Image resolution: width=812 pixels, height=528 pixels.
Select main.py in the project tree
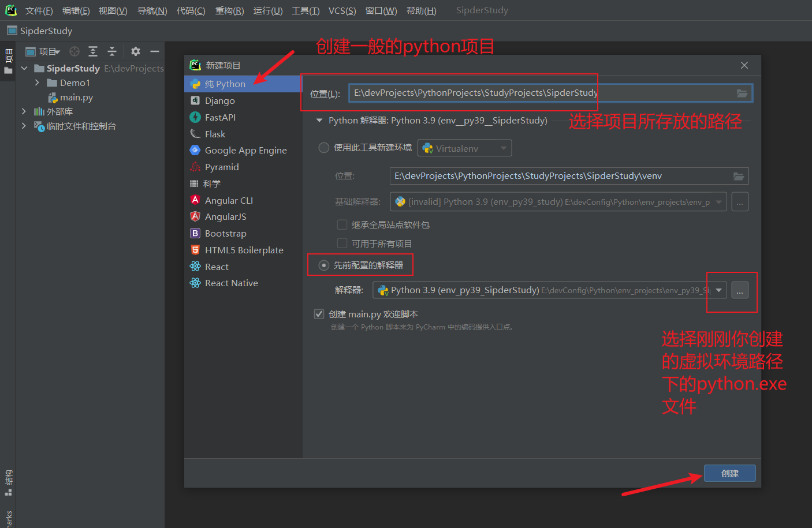tap(70, 97)
